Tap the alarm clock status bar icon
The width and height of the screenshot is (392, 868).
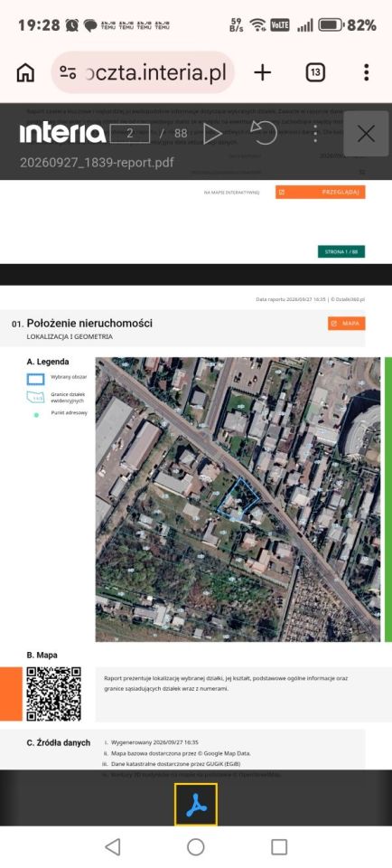[72, 25]
